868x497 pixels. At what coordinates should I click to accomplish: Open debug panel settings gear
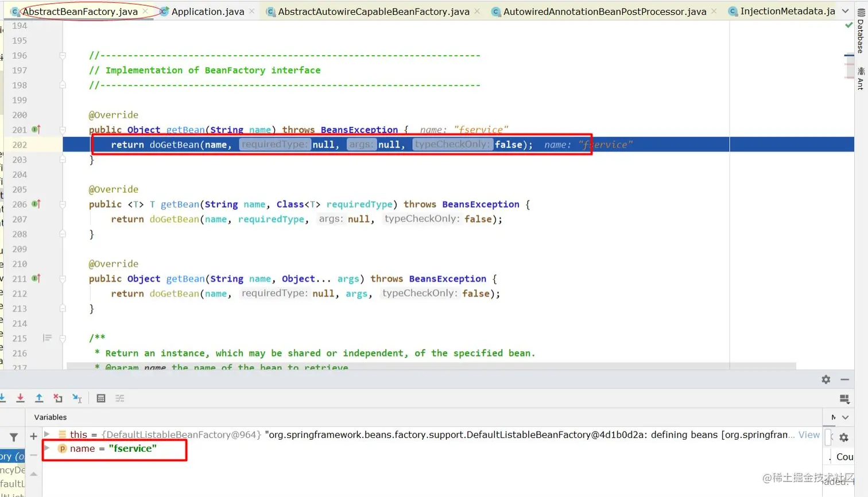(x=826, y=379)
